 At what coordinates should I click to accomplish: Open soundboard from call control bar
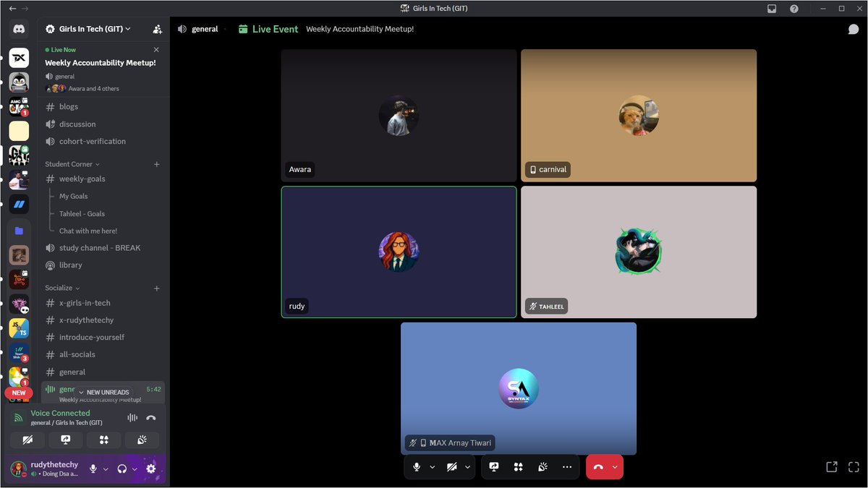point(542,467)
